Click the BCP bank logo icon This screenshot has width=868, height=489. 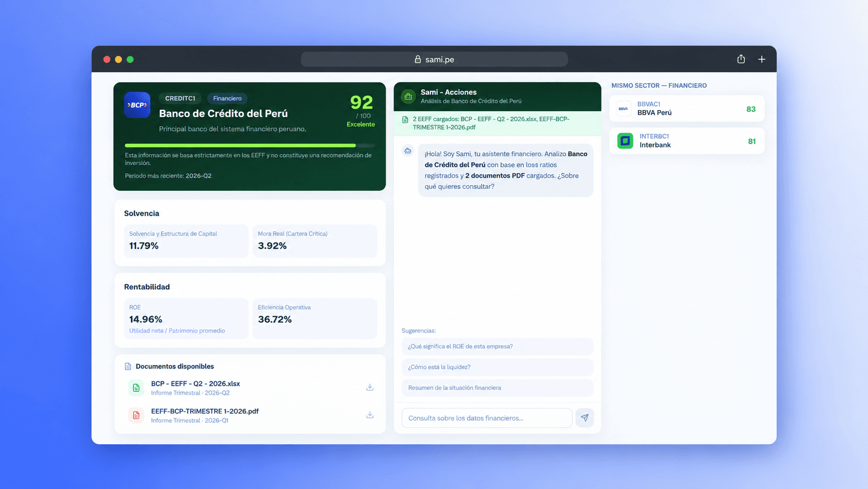138,105
